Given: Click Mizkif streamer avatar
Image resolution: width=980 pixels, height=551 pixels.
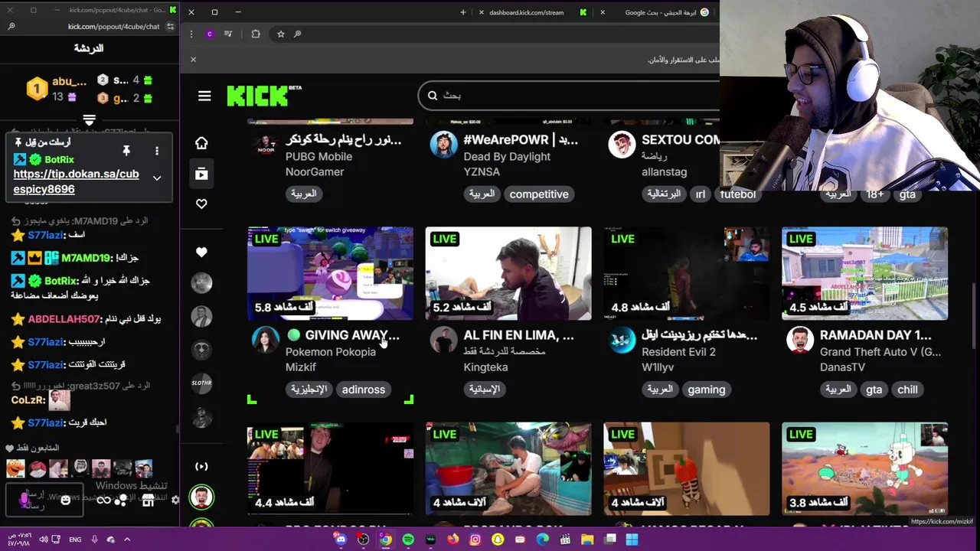Looking at the screenshot, I should click(266, 340).
